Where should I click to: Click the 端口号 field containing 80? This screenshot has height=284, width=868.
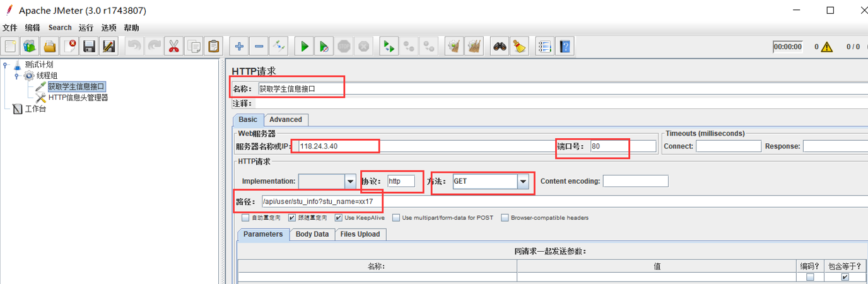click(623, 146)
